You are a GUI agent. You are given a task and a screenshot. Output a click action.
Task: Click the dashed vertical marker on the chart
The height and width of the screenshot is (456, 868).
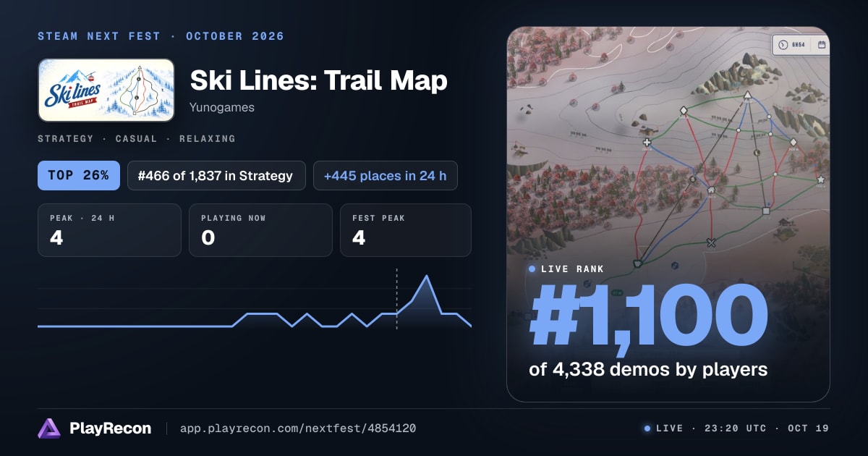click(396, 299)
